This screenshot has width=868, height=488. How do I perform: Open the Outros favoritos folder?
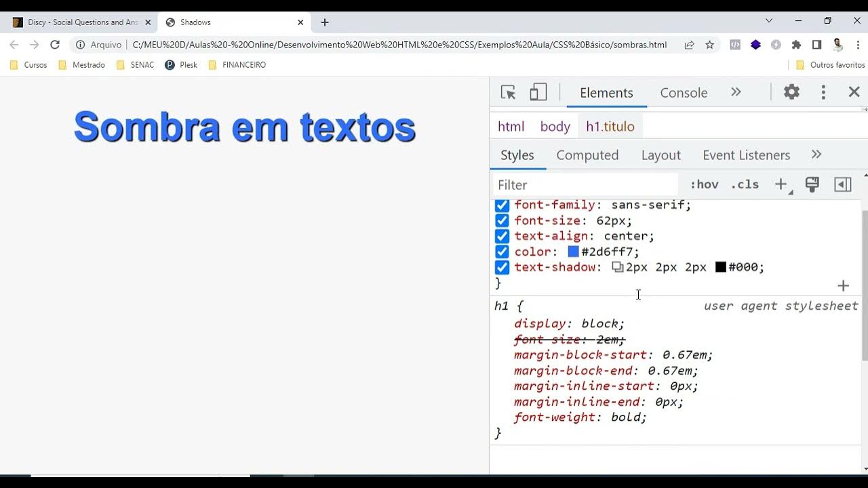tap(830, 65)
